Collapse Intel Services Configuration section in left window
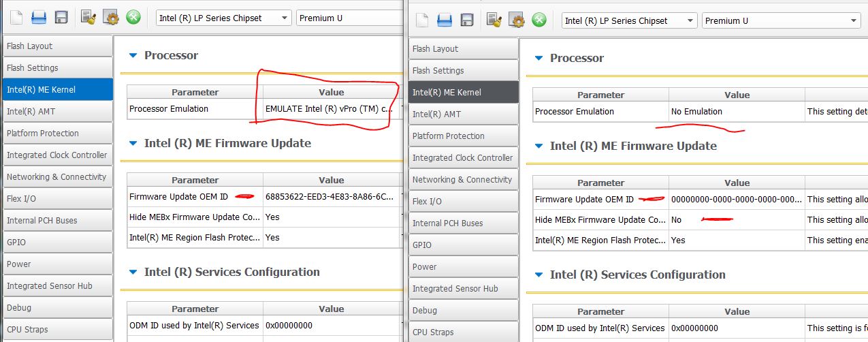The image size is (868, 342). point(133,273)
